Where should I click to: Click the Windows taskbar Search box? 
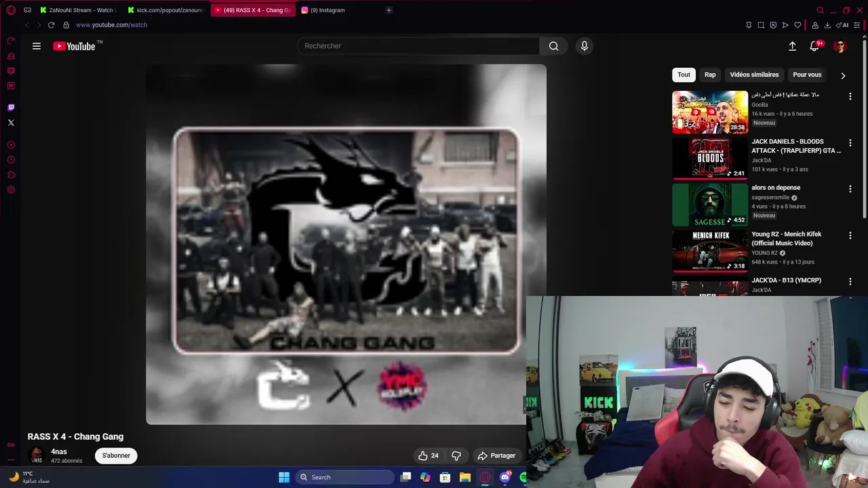(x=344, y=477)
